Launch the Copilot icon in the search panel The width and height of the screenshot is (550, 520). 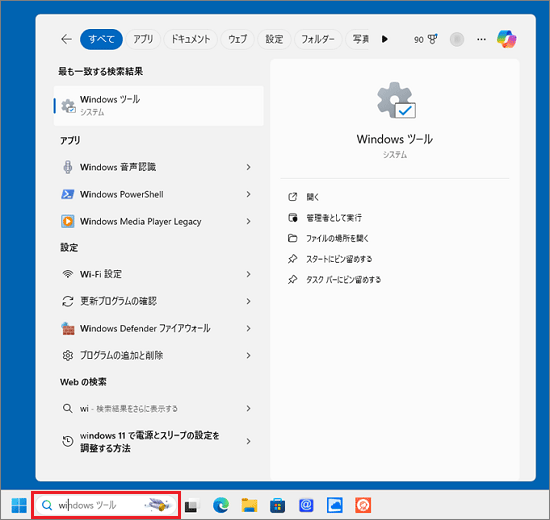[506, 39]
